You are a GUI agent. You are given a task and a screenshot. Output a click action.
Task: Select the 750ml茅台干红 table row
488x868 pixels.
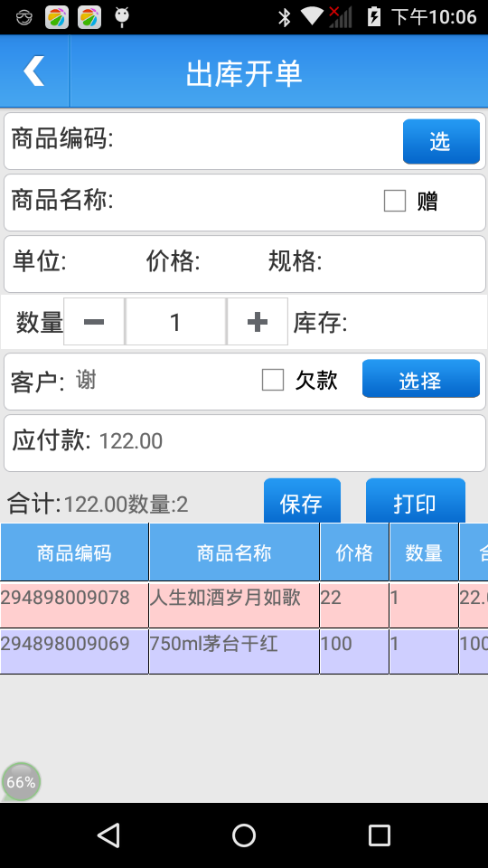(244, 651)
